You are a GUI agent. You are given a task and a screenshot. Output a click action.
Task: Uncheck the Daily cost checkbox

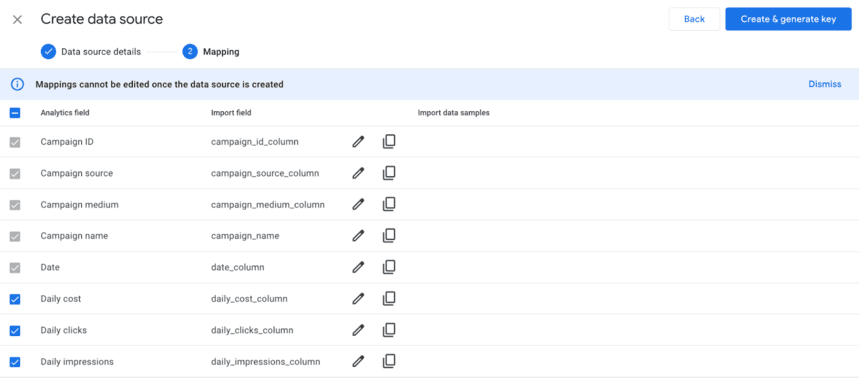[x=15, y=299]
